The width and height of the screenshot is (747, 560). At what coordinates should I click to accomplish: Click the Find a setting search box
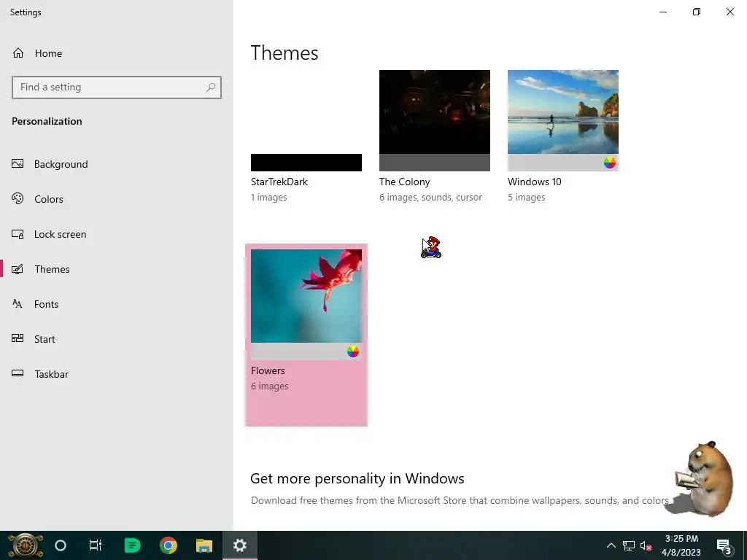[117, 87]
